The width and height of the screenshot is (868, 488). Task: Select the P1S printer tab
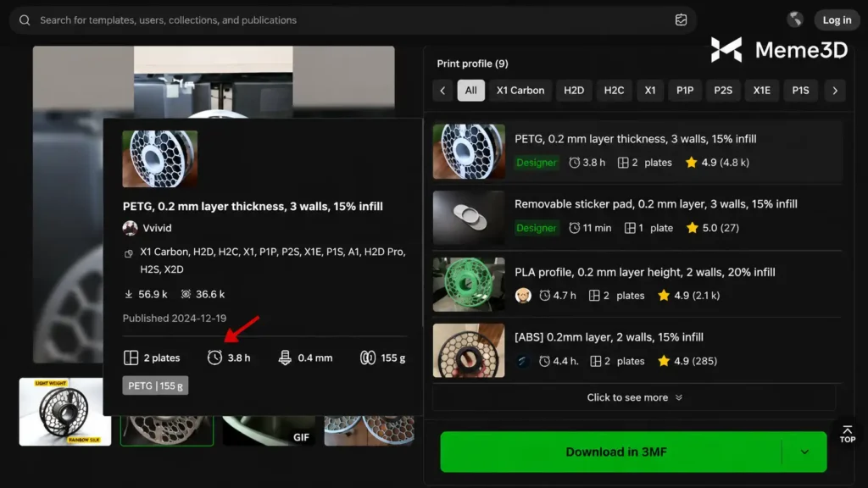coord(800,90)
